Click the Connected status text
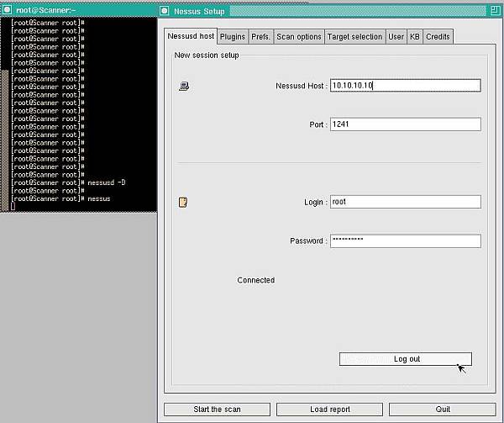The height and width of the screenshot is (423, 504). pyautogui.click(x=256, y=280)
